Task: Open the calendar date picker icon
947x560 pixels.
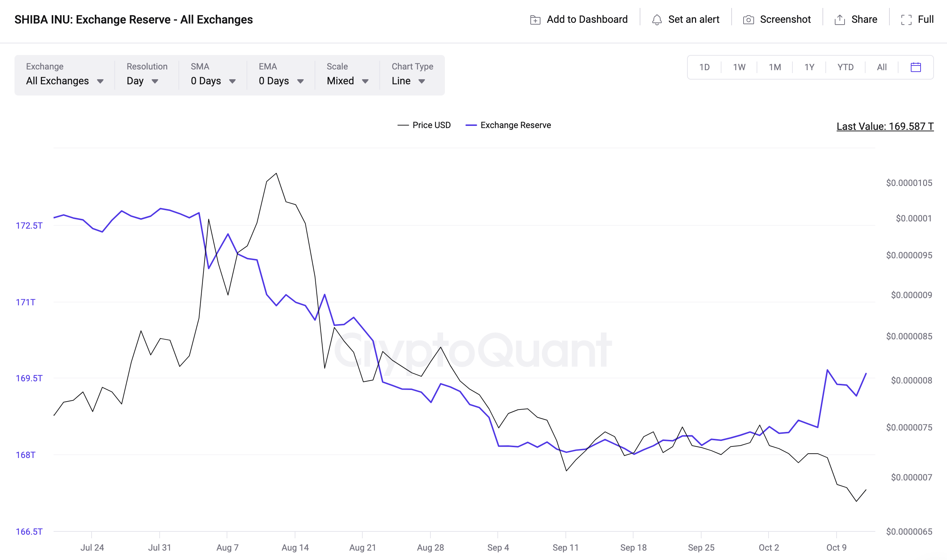Action: [916, 67]
